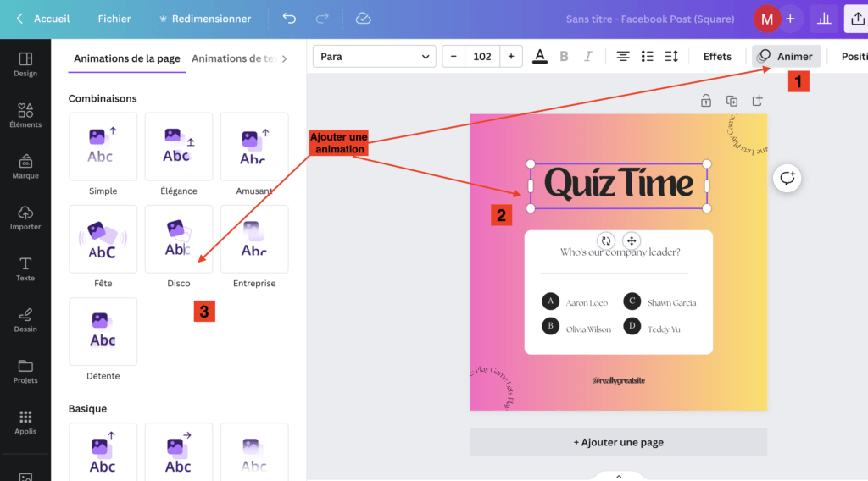Open the text color picker
The height and width of the screenshot is (481, 868).
540,57
